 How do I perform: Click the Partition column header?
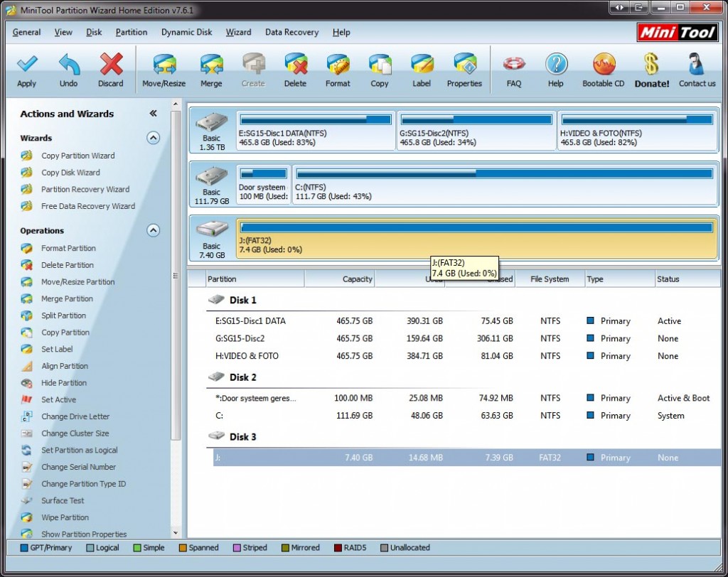255,279
